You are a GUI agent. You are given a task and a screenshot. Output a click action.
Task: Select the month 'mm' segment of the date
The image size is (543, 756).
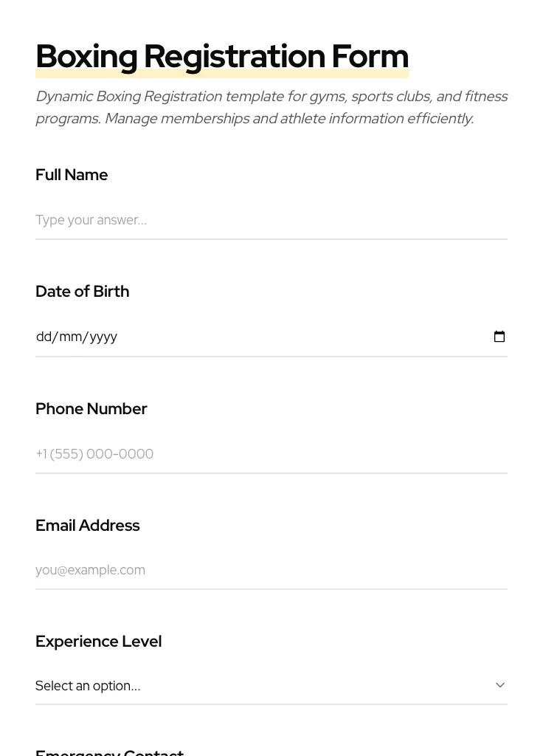point(71,337)
